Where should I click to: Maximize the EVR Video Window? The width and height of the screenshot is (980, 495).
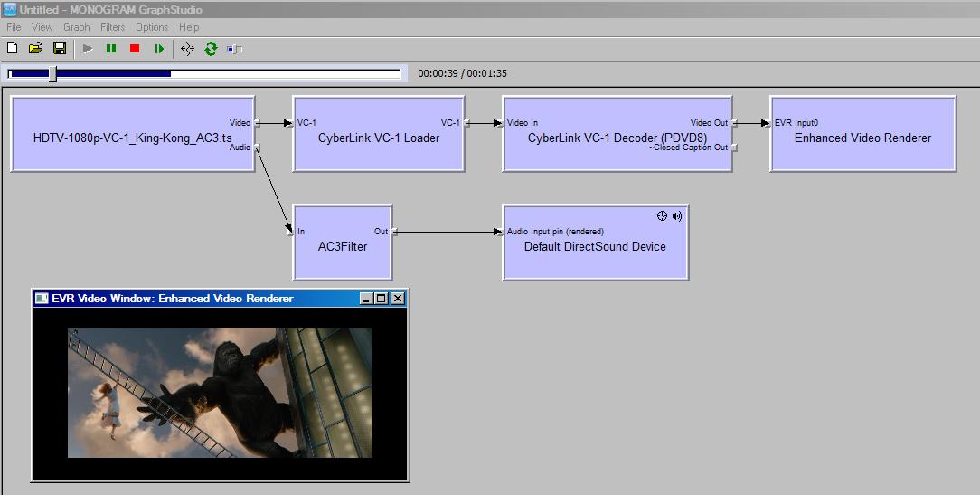[x=381, y=300]
